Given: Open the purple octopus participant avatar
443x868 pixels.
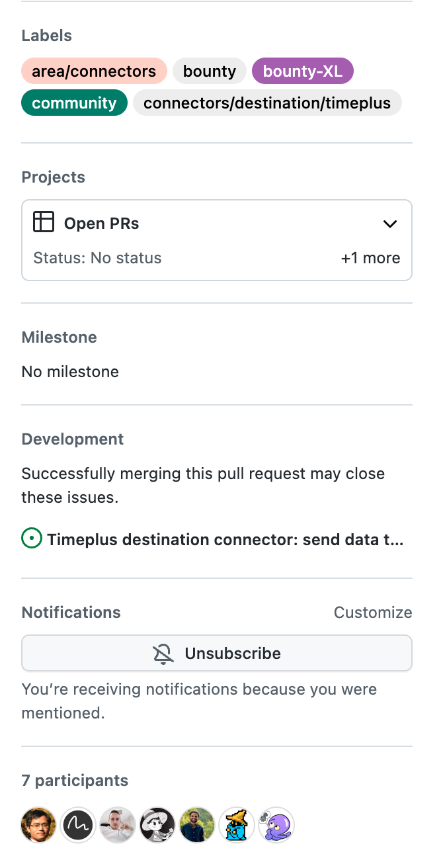Looking at the screenshot, I should tap(276, 824).
